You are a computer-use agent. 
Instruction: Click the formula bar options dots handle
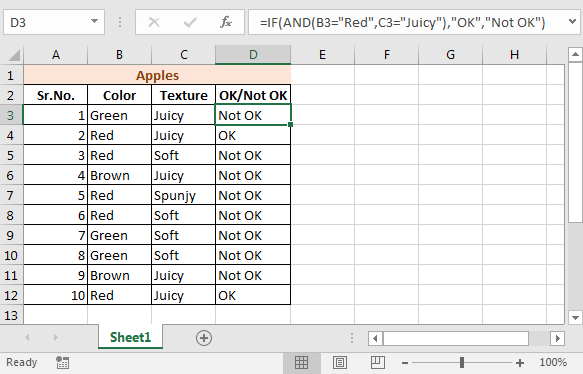coord(120,22)
